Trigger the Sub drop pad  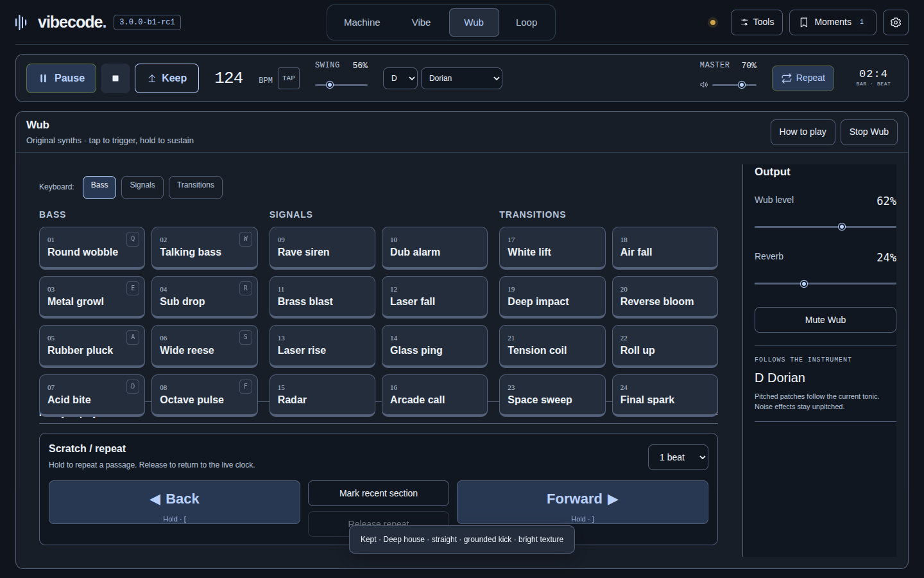point(205,297)
